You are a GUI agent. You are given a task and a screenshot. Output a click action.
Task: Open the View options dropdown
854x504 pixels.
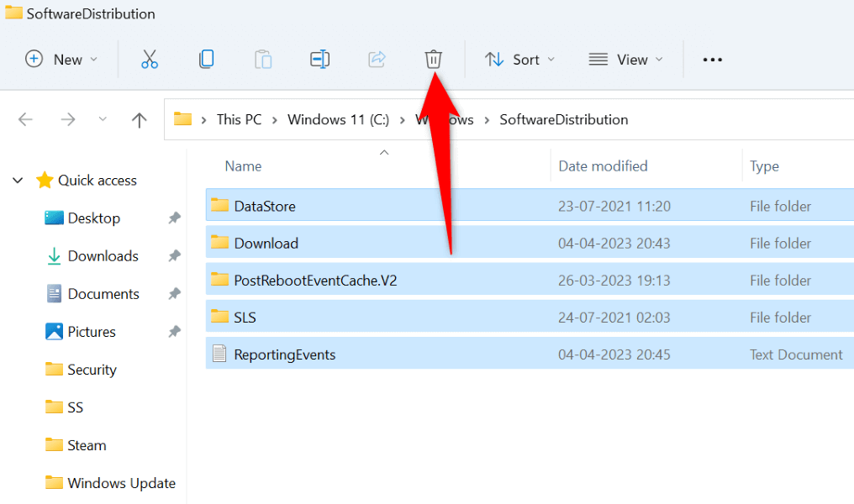(625, 59)
